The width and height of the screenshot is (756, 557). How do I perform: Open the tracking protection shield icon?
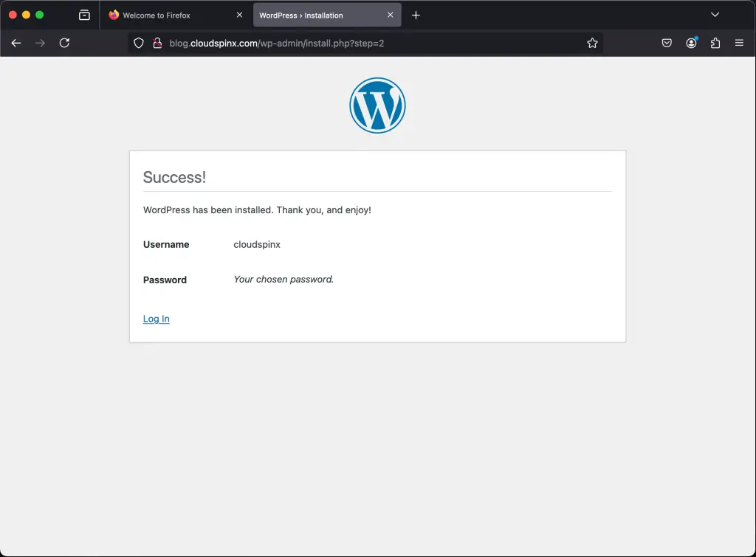(x=138, y=43)
